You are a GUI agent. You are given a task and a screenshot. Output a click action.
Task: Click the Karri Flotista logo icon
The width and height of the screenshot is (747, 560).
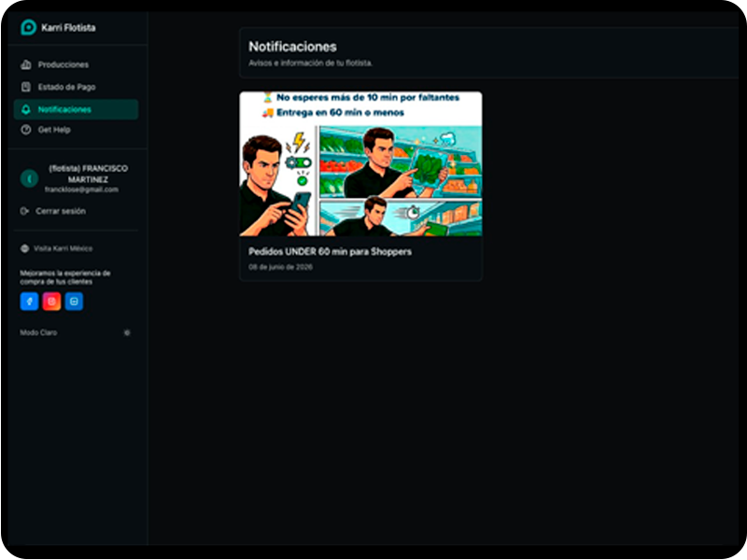coord(29,27)
